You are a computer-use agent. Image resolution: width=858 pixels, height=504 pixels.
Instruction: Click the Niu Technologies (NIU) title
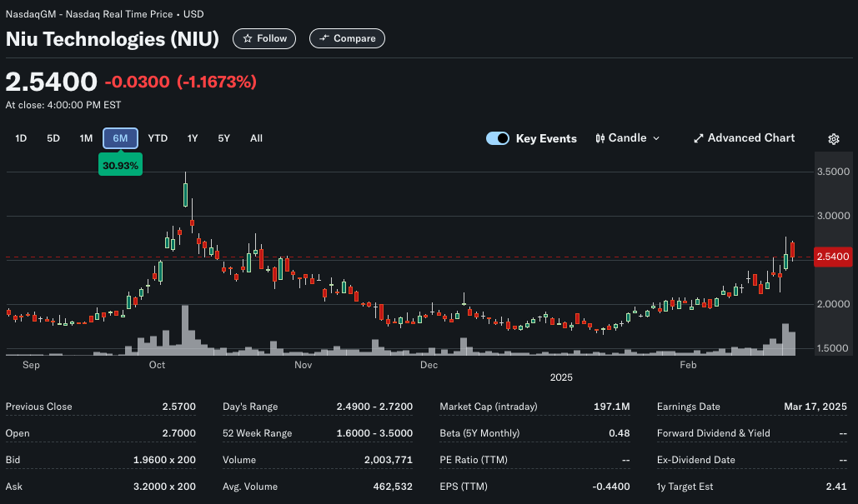[x=113, y=39]
